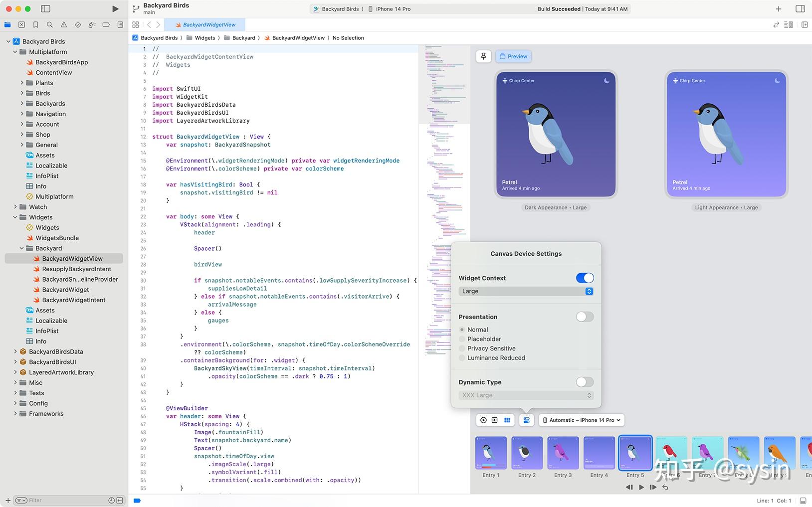This screenshot has height=507, width=812.
Task: Open the widget size Large dropdown
Action: (526, 291)
